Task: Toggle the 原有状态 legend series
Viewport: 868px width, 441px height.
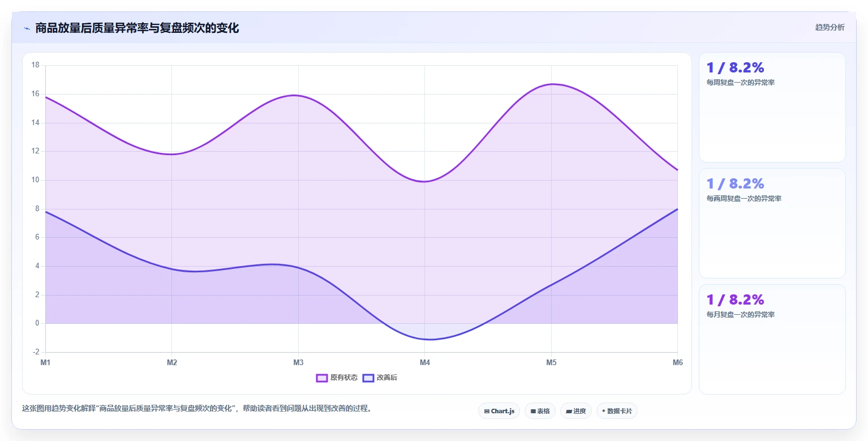Action: (337, 378)
